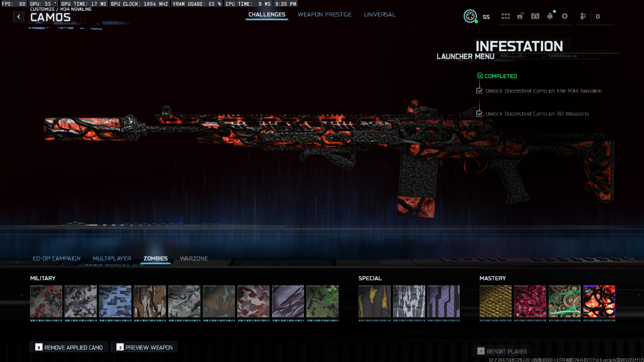This screenshot has width=644, height=362.
Task: Select the Multiplayer camo tab
Action: click(112, 258)
